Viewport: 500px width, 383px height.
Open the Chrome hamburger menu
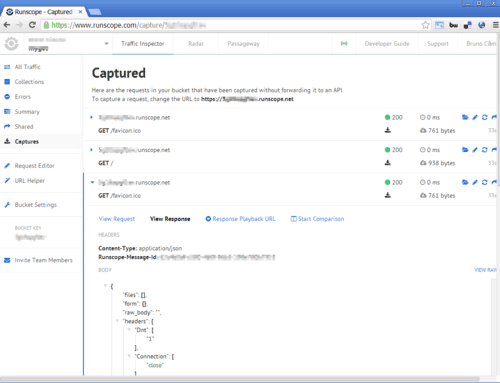tap(496, 25)
